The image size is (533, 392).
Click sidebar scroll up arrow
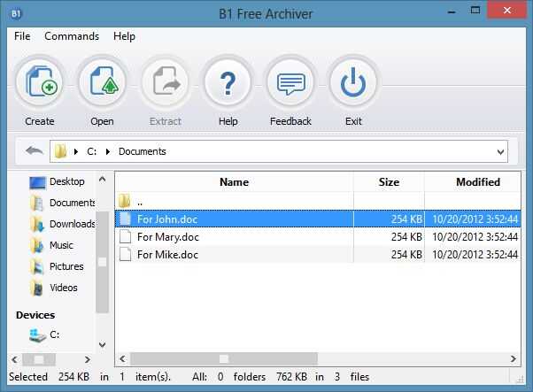tap(103, 179)
